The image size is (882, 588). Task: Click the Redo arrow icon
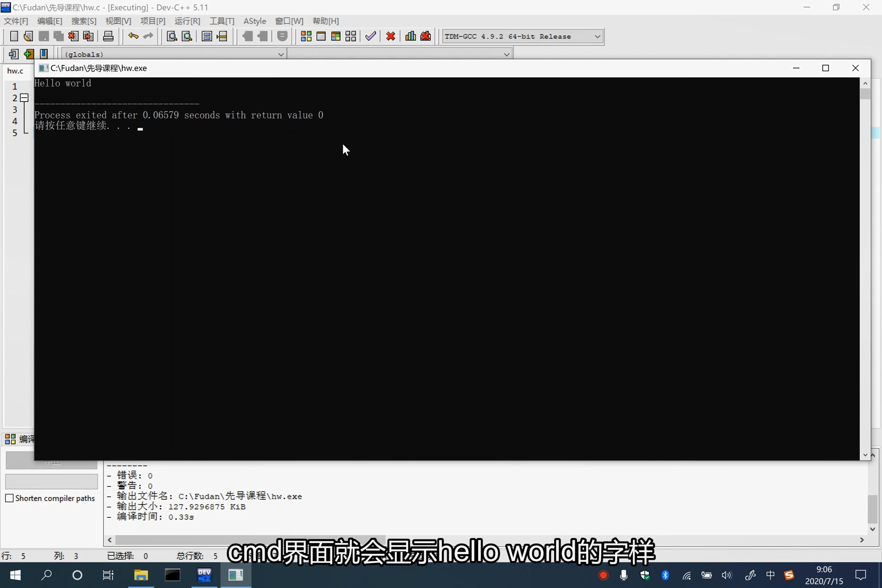coord(148,36)
